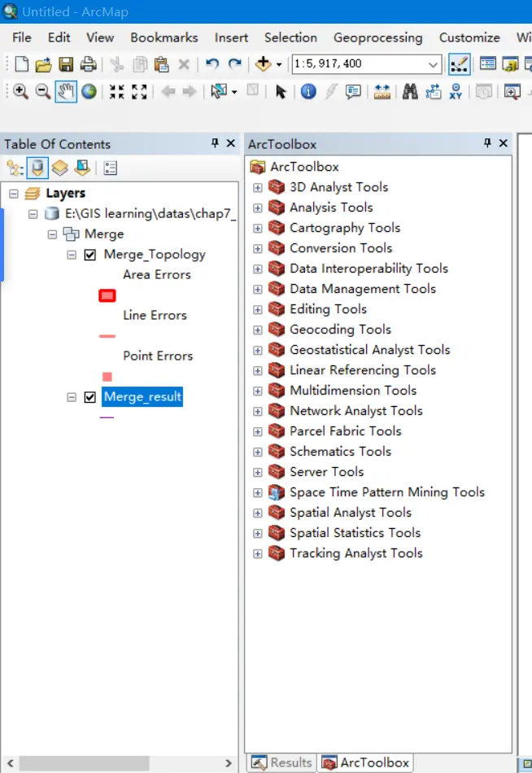The image size is (532, 773).
Task: Select the Tracking Analyst Tools toolbox
Action: tap(356, 553)
